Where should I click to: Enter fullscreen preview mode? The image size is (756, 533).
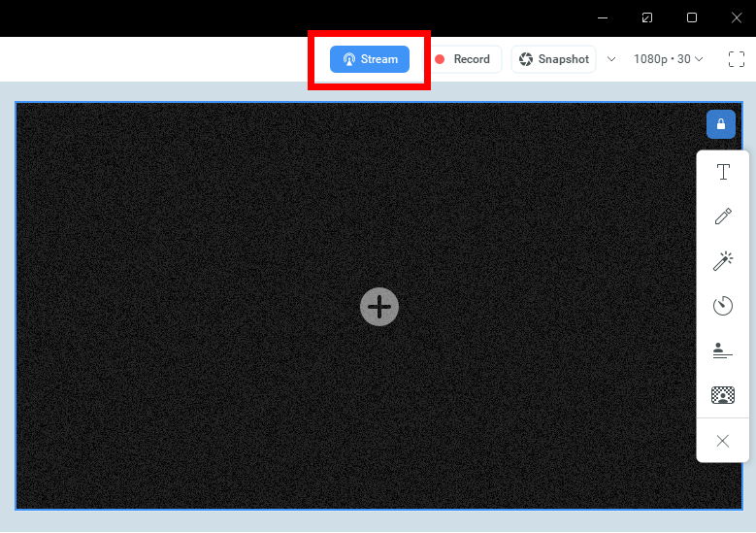pos(737,59)
